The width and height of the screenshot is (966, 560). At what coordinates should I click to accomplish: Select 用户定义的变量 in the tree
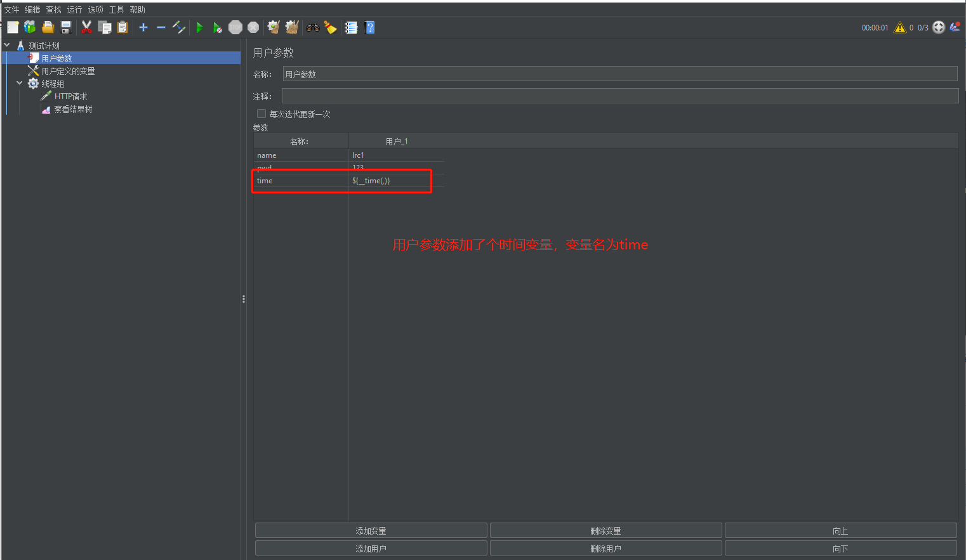(x=69, y=71)
